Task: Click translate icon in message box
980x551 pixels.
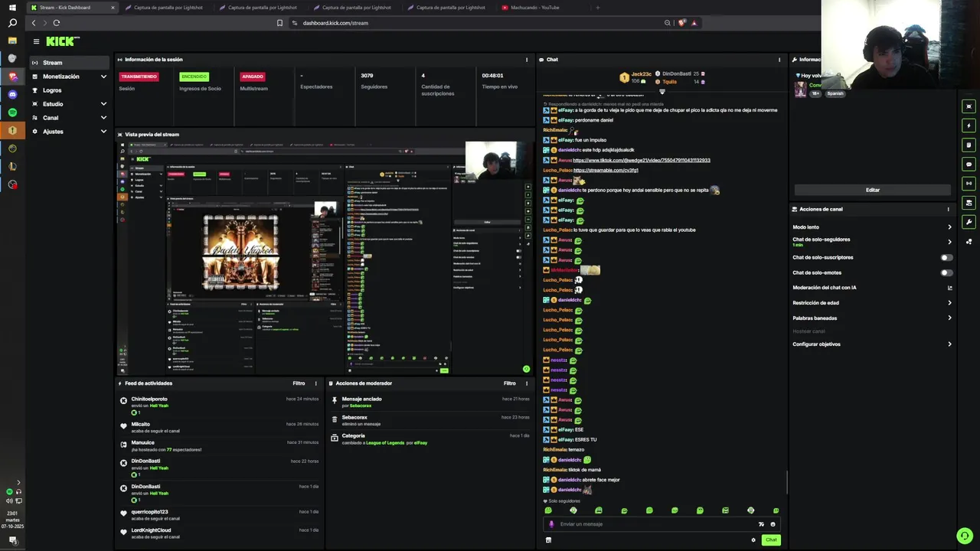Action: coord(761,524)
